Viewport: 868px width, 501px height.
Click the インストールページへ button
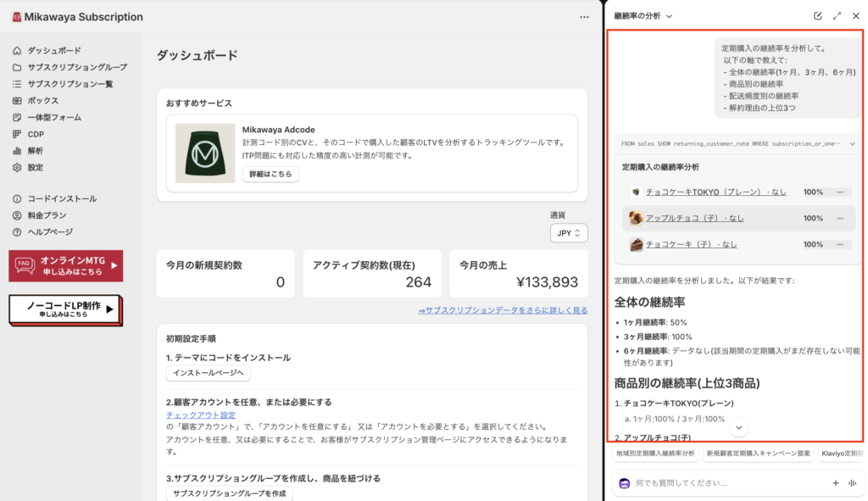click(208, 374)
